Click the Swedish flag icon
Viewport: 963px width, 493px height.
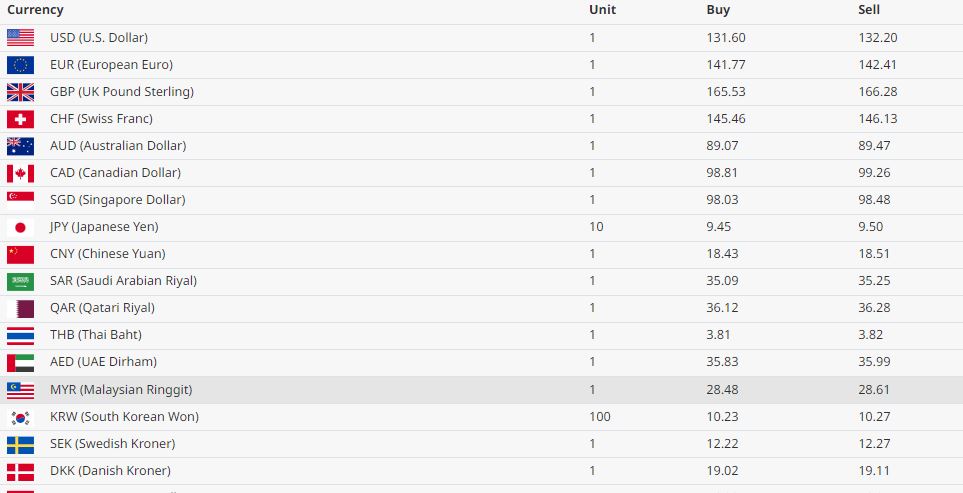tap(20, 443)
